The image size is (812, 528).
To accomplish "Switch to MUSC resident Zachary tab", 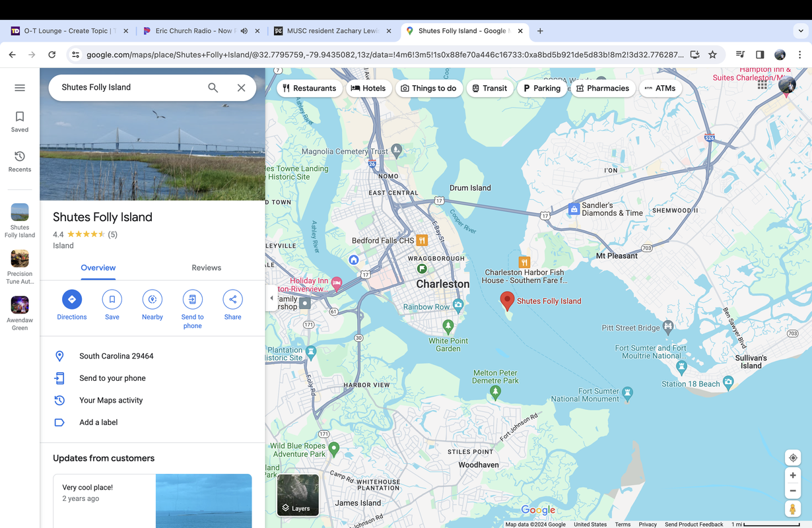I will click(332, 31).
